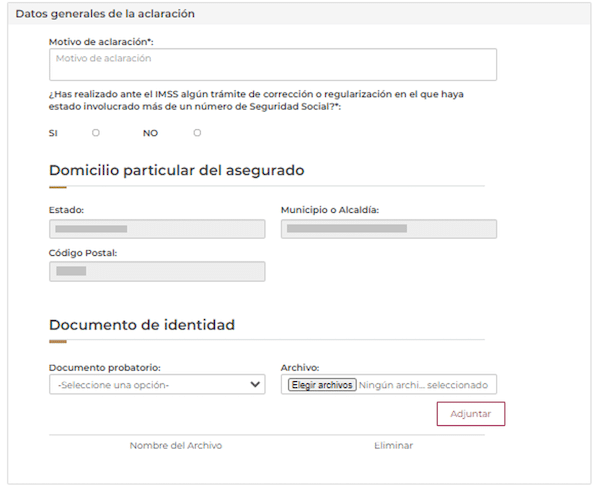Select the NO radio button

(197, 133)
